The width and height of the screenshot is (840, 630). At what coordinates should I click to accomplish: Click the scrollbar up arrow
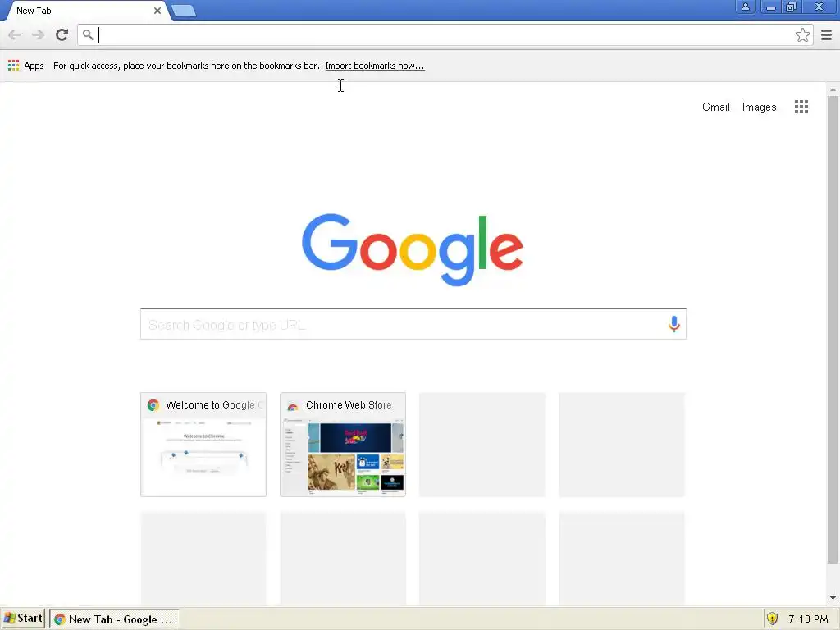pyautogui.click(x=833, y=89)
